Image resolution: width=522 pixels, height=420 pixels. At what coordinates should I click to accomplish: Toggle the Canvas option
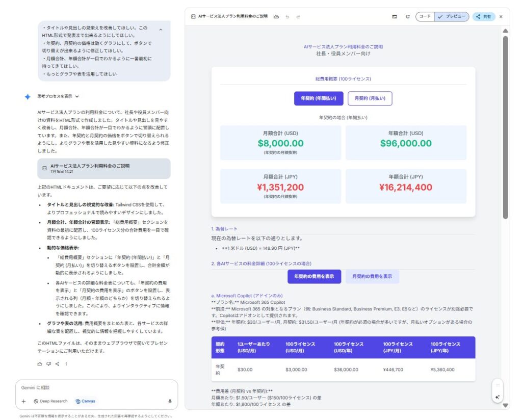(86, 401)
